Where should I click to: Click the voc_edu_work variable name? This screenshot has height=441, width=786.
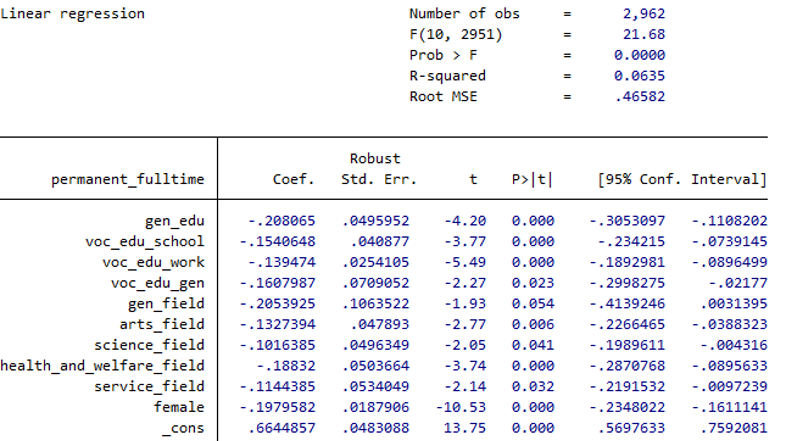pos(153,262)
